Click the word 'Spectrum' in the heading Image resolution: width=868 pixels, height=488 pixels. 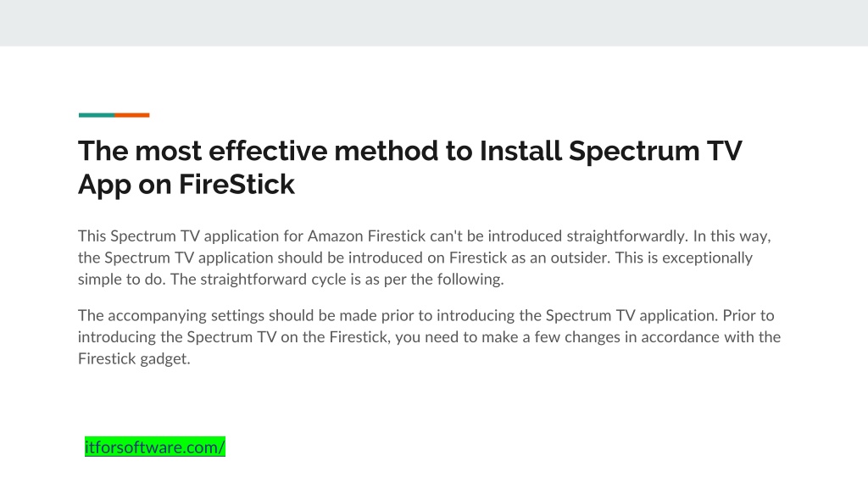[x=634, y=151]
